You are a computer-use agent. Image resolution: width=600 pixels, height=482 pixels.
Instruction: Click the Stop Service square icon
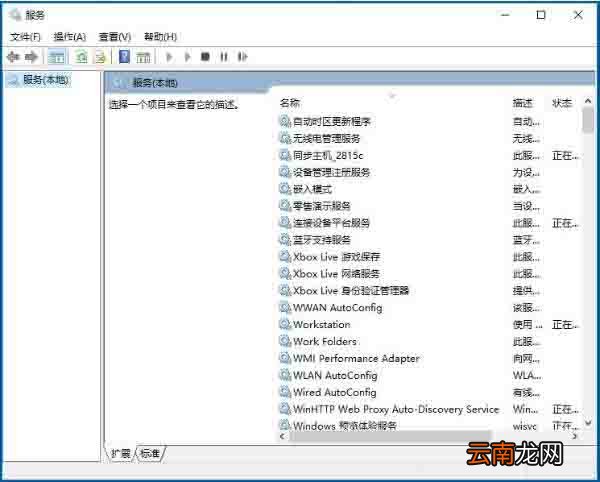(x=205, y=57)
